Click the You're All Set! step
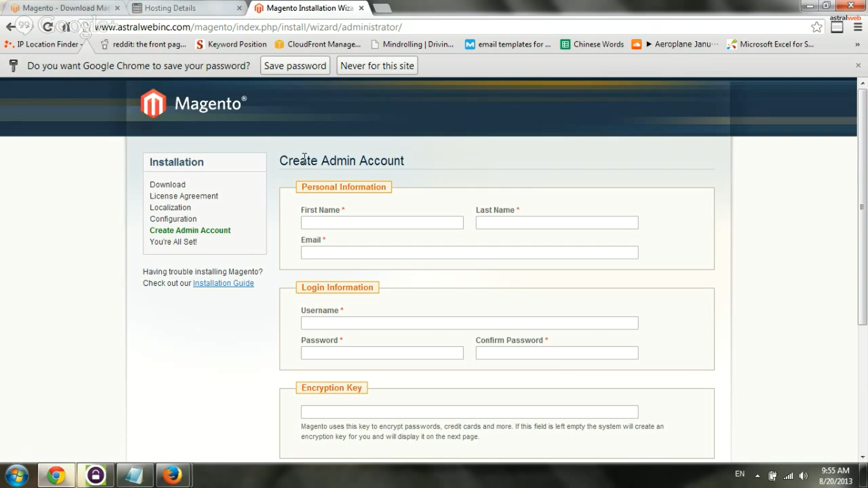The image size is (868, 488). coord(174,242)
